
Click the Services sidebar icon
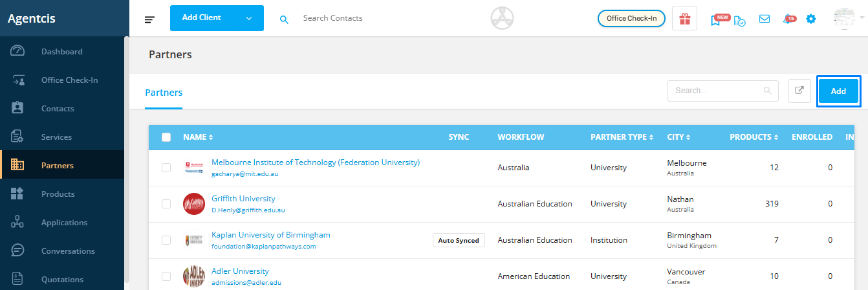point(17,137)
